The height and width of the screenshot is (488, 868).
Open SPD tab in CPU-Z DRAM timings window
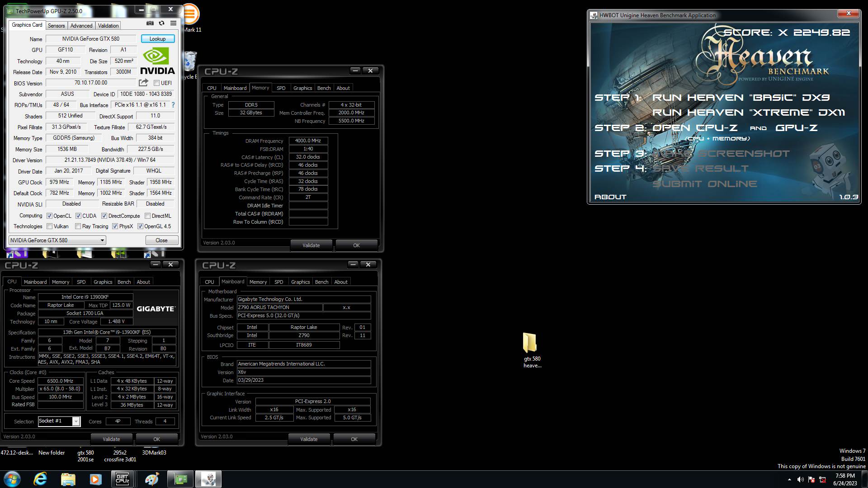point(281,88)
